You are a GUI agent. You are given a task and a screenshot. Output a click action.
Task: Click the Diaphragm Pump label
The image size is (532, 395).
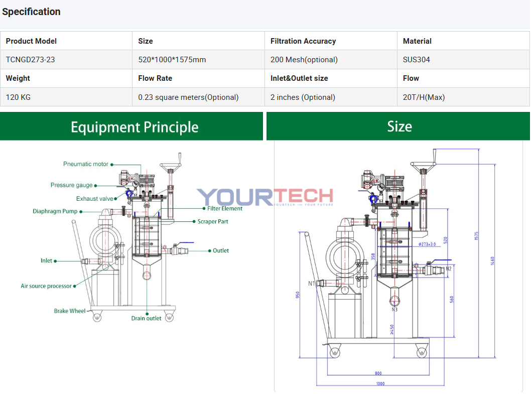click(55, 211)
